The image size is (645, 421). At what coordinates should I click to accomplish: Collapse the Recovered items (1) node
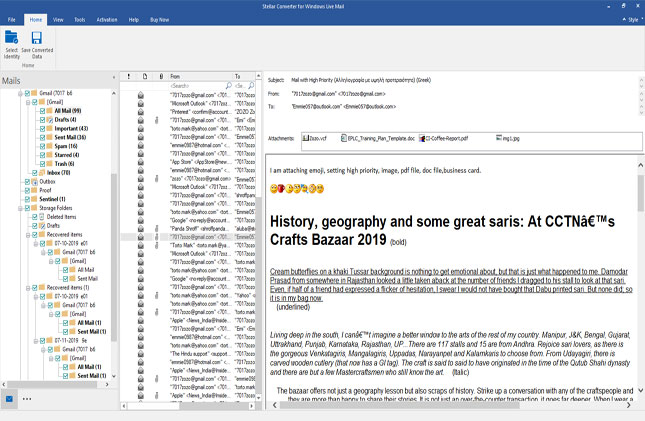tap(28, 288)
